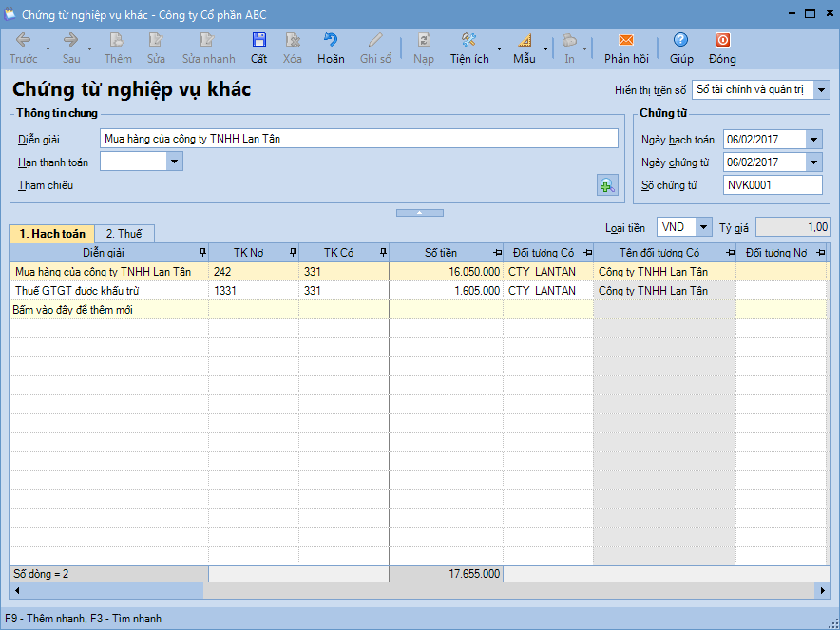Open the Hạn thanh toán dropdown
This screenshot has width=840, height=630.
[x=174, y=162]
